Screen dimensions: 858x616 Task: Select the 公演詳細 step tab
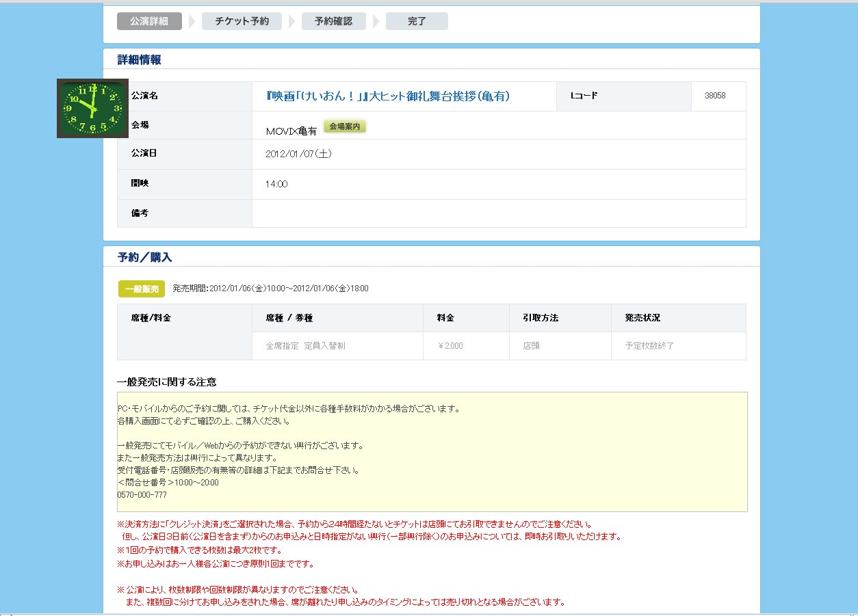(x=149, y=21)
